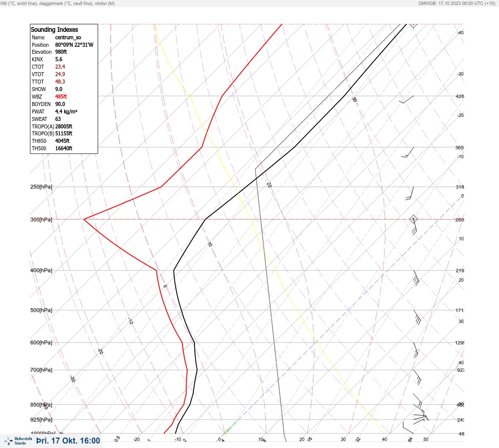Click the 300[hPa] pressure label
499x448 pixels.
pos(41,220)
